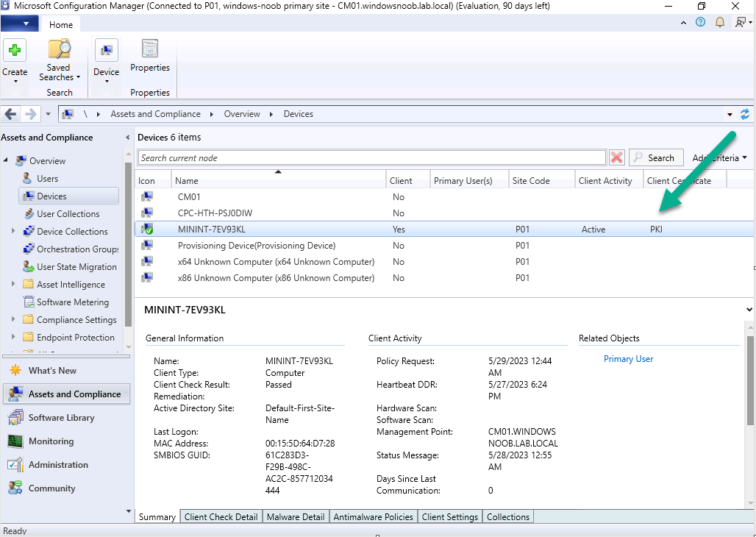Screen dimensions: 756x537
Task: Click the Create plus icon in ribbon
Action: click(15, 50)
